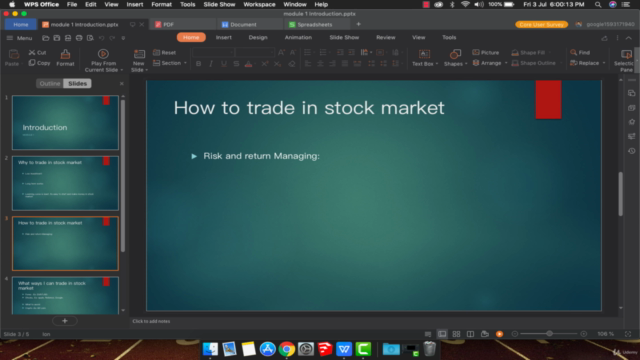Toggle Strikethrough formatting
The width and height of the screenshot is (640, 360).
(x=236, y=64)
